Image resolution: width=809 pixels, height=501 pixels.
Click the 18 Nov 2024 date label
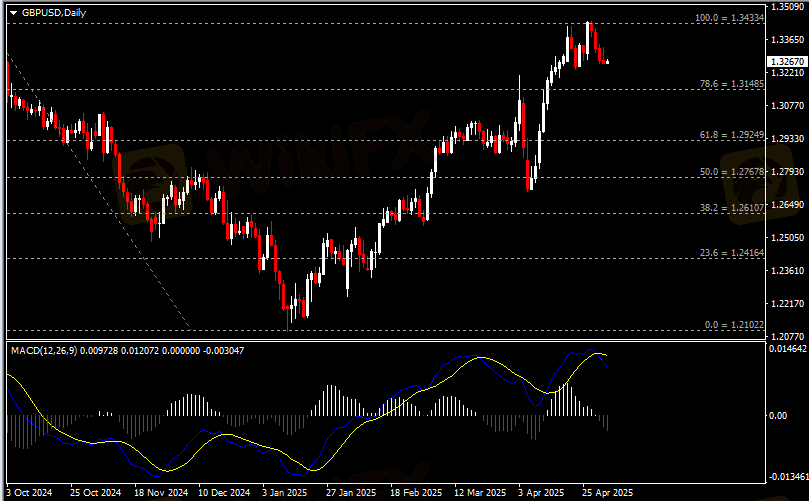pos(161,493)
